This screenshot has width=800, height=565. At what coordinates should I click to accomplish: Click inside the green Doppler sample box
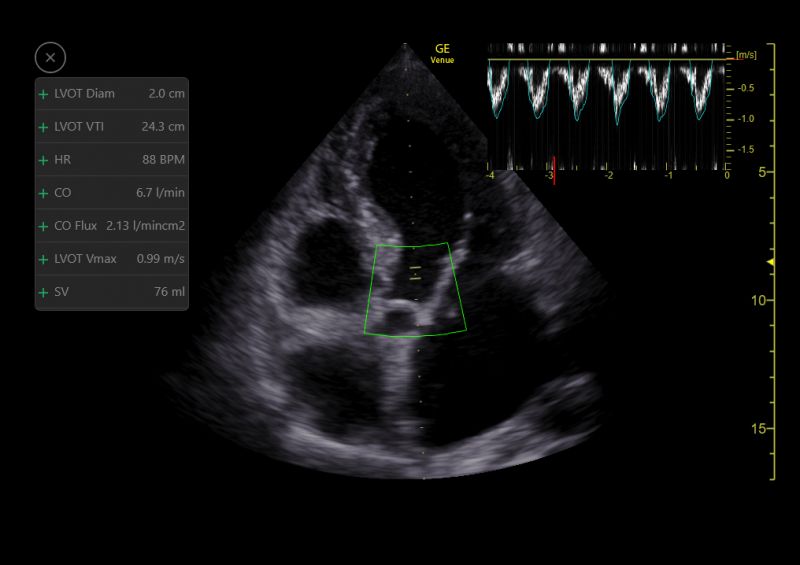415,289
